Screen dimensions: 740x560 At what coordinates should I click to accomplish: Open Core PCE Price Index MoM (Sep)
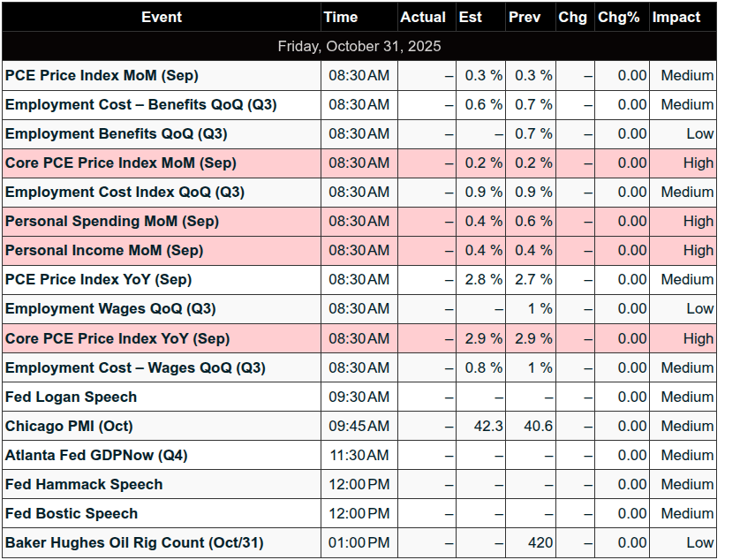121,163
